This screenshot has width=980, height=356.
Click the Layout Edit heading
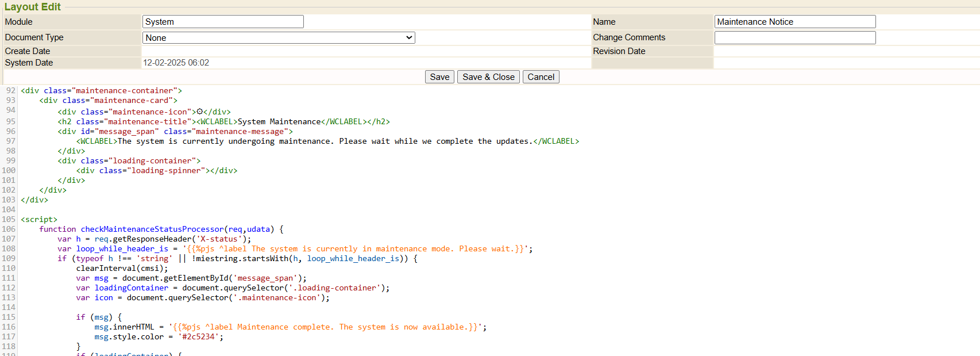33,7
